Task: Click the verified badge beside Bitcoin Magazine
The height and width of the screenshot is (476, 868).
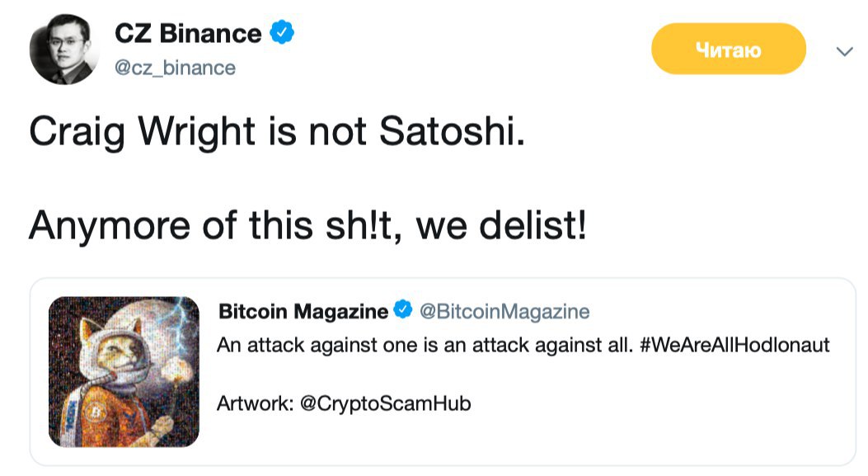Action: pyautogui.click(x=403, y=311)
